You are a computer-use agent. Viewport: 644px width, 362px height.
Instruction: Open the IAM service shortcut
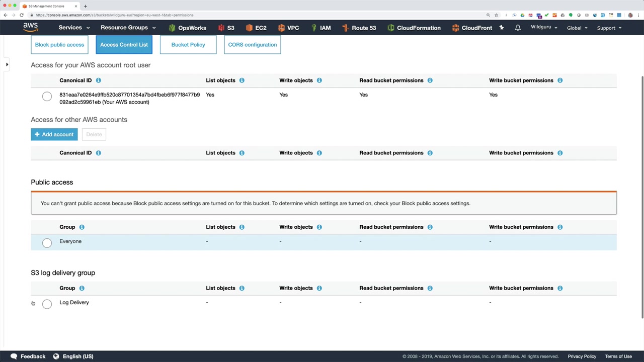pyautogui.click(x=321, y=28)
